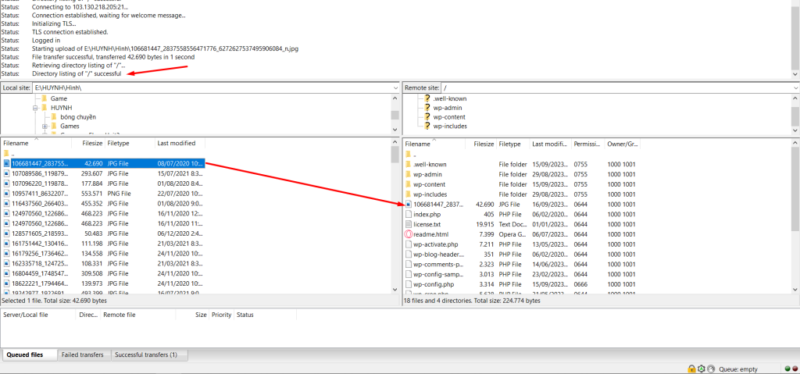Click the folder icon of remote wp-content row
Viewport: 800px width, 374px height.
(408, 184)
